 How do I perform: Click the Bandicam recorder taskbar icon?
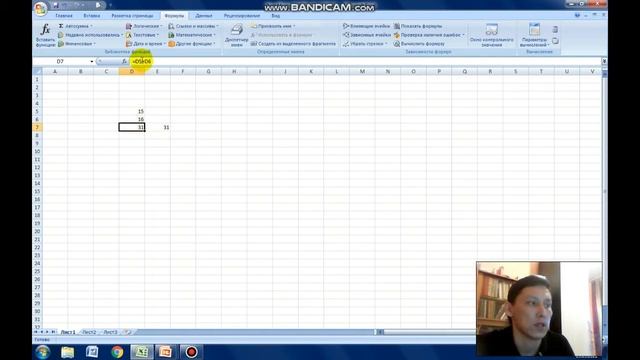[191, 352]
